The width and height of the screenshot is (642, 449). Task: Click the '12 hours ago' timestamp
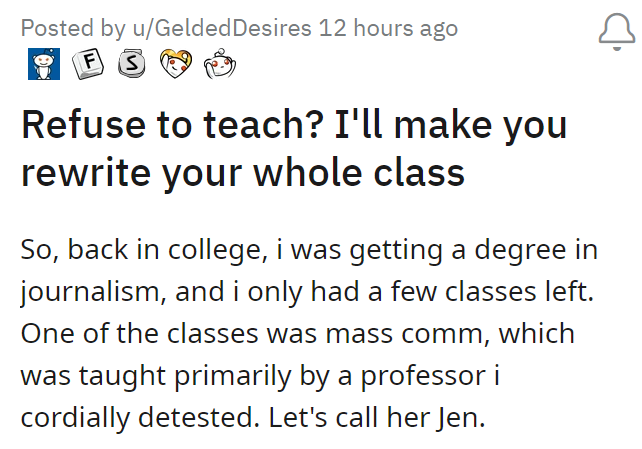coord(388,27)
